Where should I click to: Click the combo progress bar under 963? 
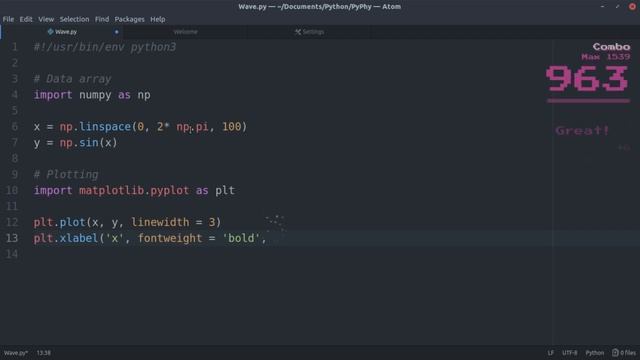pos(588,100)
